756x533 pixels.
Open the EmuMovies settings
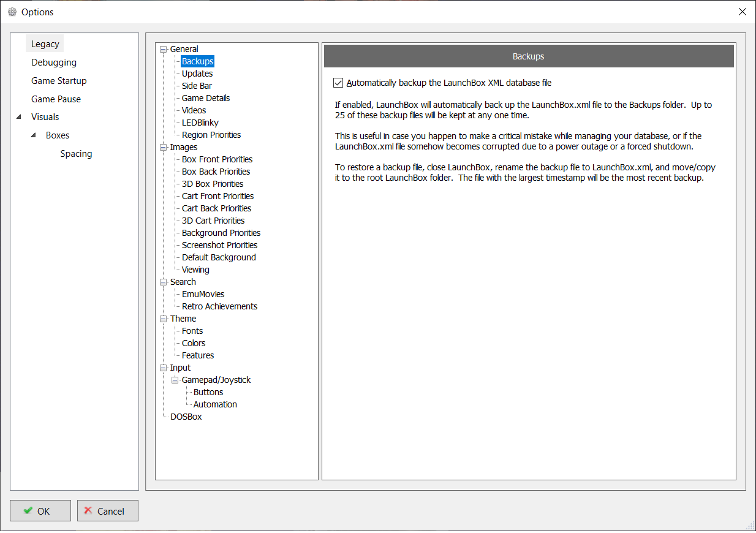(x=203, y=294)
